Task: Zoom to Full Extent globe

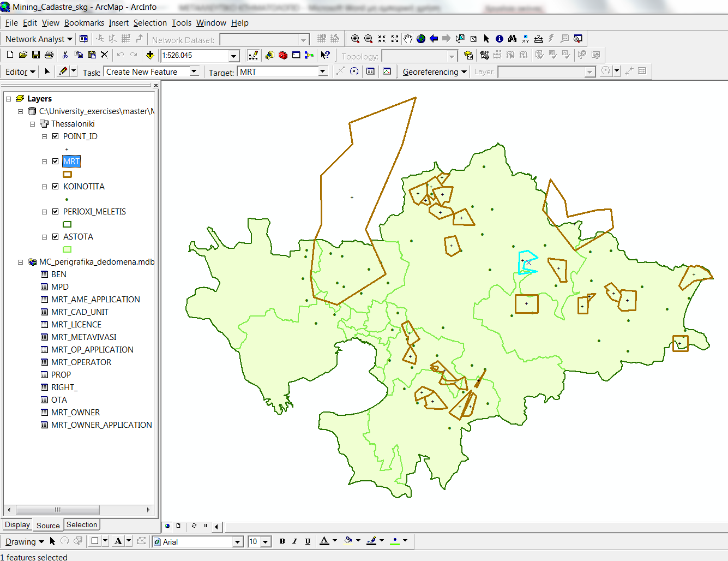Action: click(x=421, y=39)
